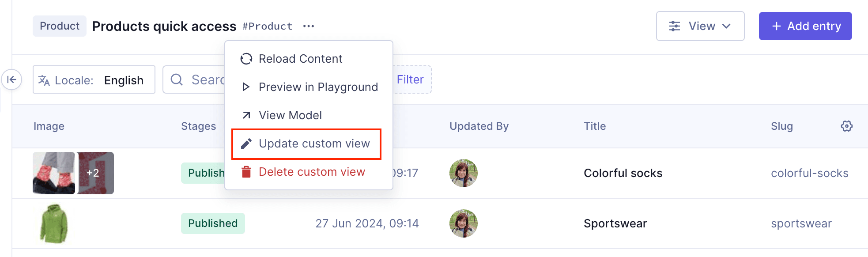868x257 pixels.
Task: Open the Colorful socks title cell
Action: tap(623, 173)
